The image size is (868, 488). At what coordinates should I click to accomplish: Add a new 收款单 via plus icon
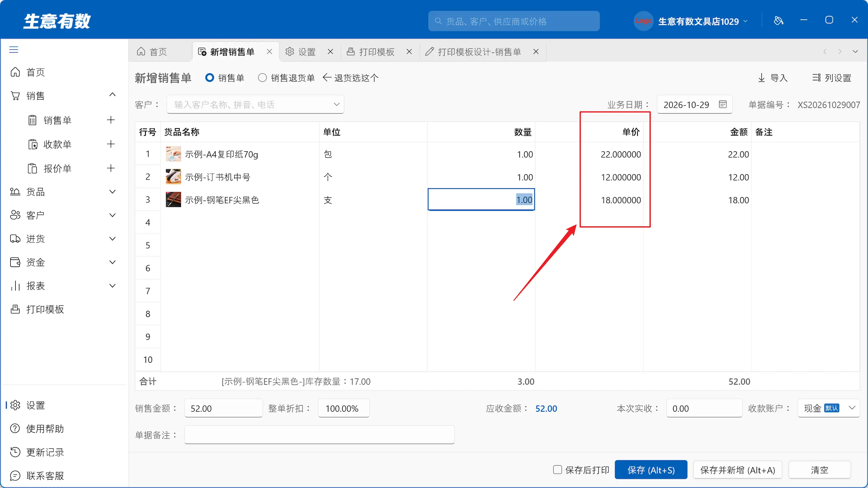[111, 144]
